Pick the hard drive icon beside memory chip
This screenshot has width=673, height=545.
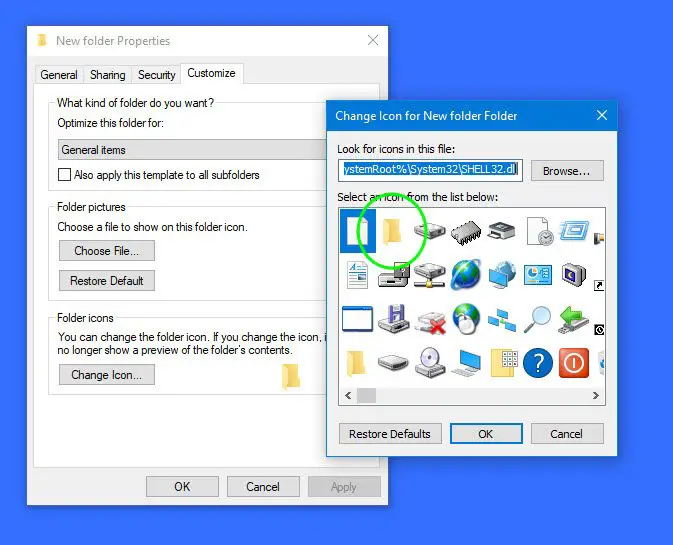(430, 231)
